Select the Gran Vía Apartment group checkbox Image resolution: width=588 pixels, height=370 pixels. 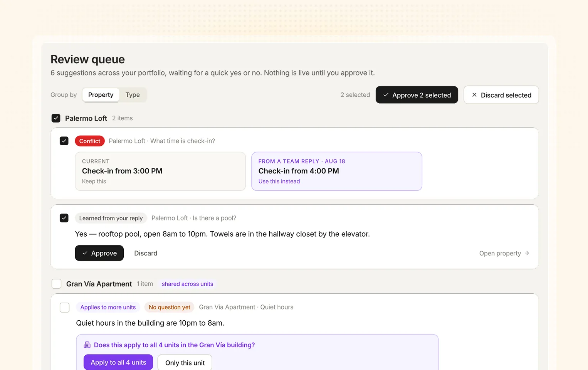[57, 284]
